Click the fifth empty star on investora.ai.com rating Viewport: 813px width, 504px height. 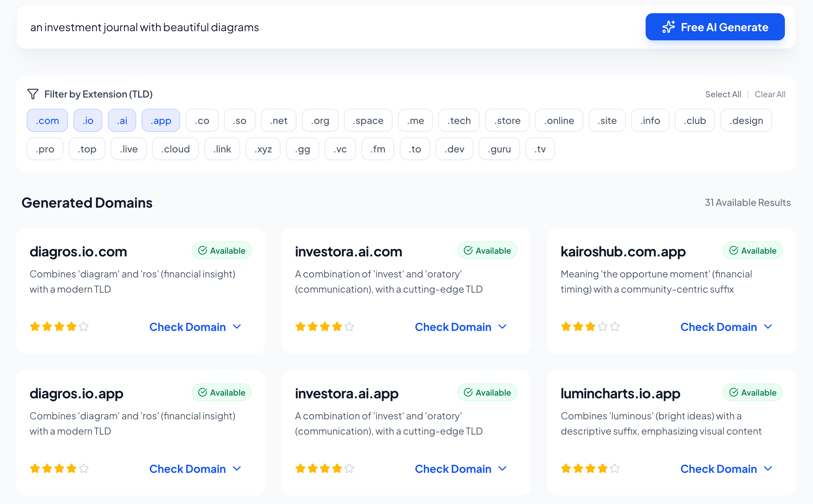point(349,327)
